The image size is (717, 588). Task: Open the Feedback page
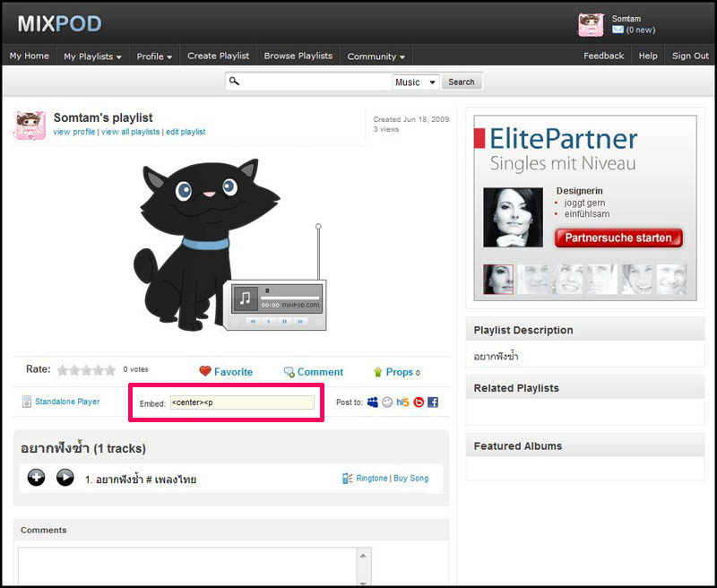(603, 56)
